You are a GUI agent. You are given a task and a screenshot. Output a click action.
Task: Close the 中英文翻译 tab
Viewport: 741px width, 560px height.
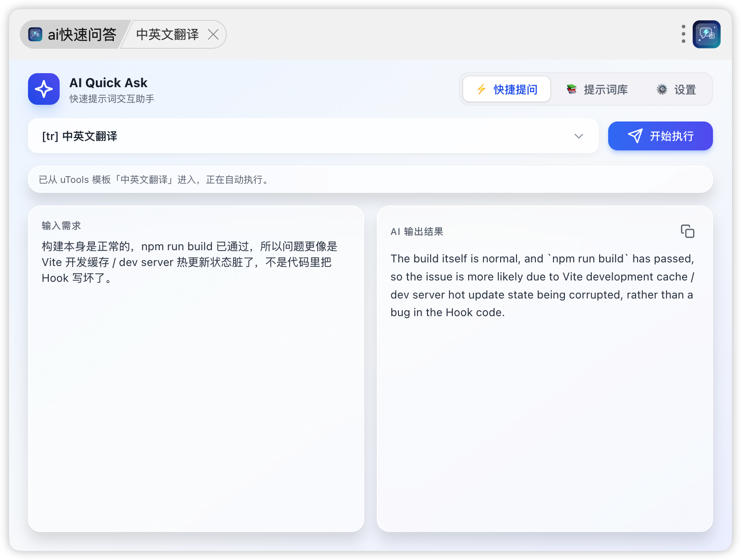tap(213, 34)
